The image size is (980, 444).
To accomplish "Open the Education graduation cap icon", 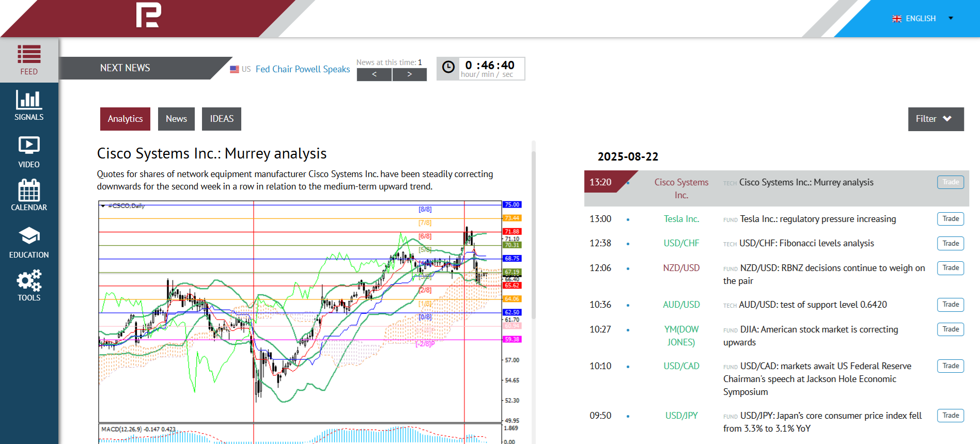I will click(x=29, y=236).
